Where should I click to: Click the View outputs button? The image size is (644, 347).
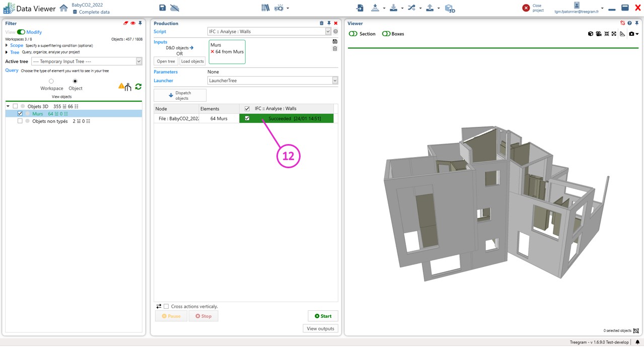tap(320, 328)
